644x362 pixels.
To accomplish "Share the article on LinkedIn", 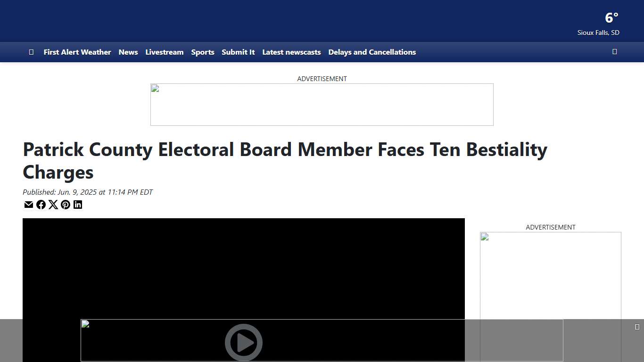I will point(78,205).
